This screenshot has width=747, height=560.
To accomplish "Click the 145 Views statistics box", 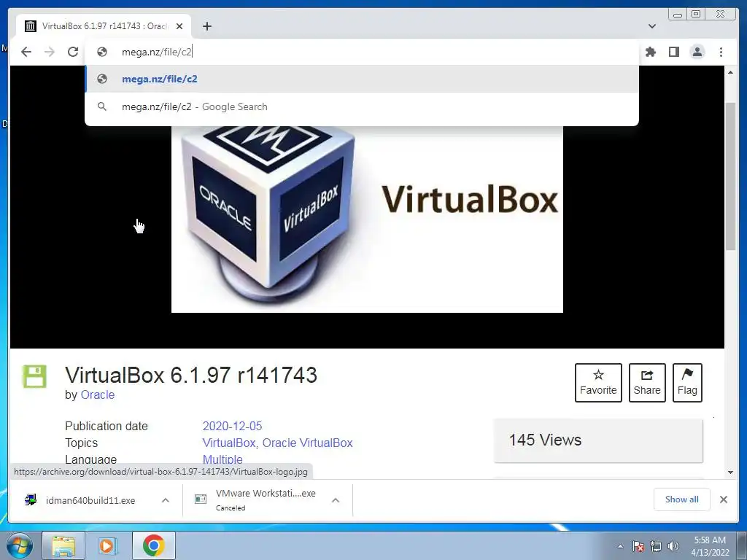I will click(x=598, y=440).
